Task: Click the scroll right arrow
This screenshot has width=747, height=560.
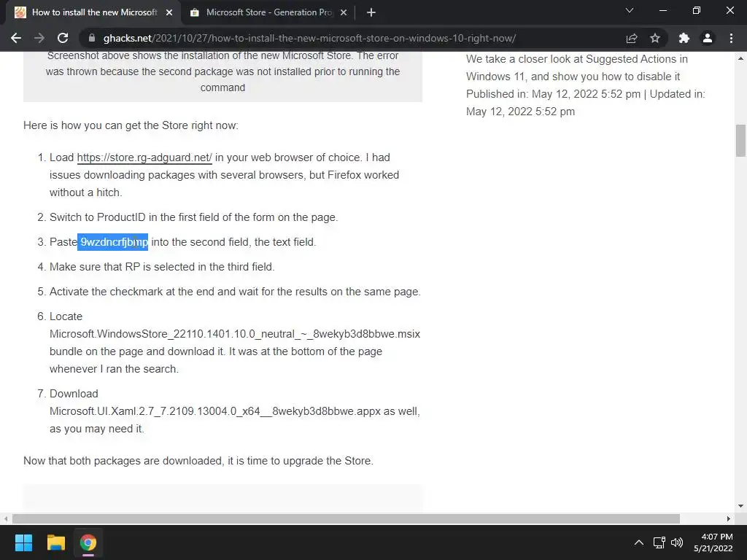Action: click(x=729, y=518)
